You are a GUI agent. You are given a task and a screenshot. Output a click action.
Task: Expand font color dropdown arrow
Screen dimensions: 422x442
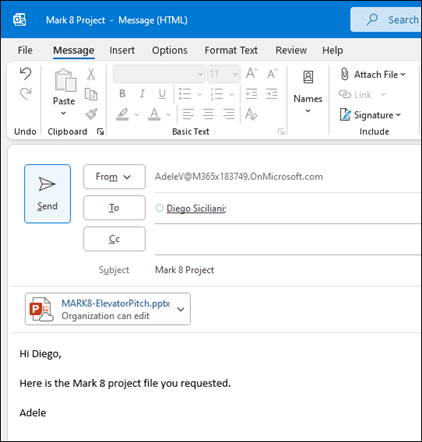pyautogui.click(x=168, y=115)
